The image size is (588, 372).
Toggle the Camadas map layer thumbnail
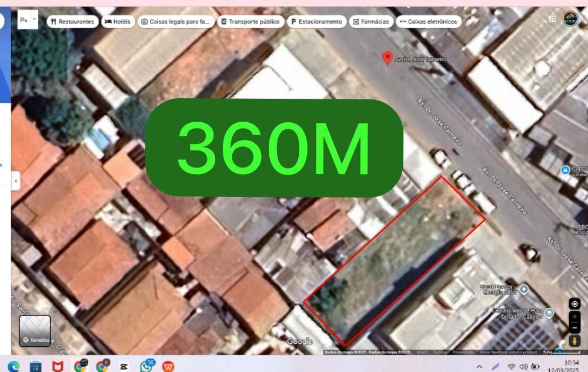(35, 330)
